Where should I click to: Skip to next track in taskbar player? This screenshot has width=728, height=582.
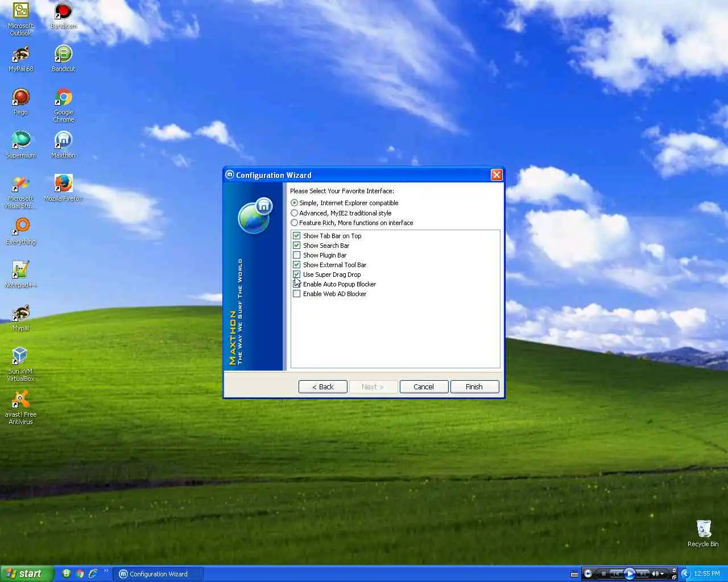643,573
